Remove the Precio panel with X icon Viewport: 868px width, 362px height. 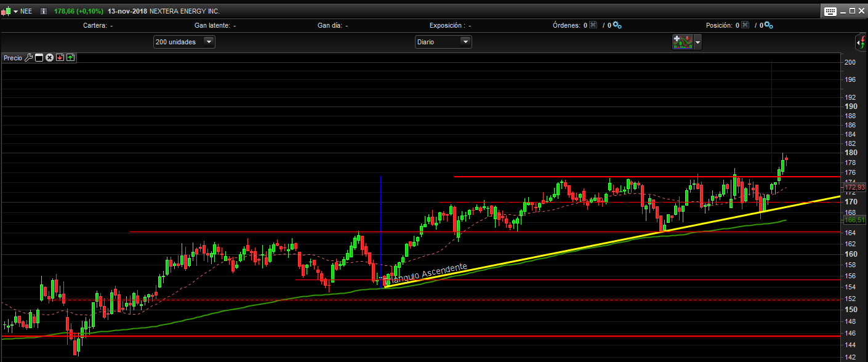(x=49, y=58)
